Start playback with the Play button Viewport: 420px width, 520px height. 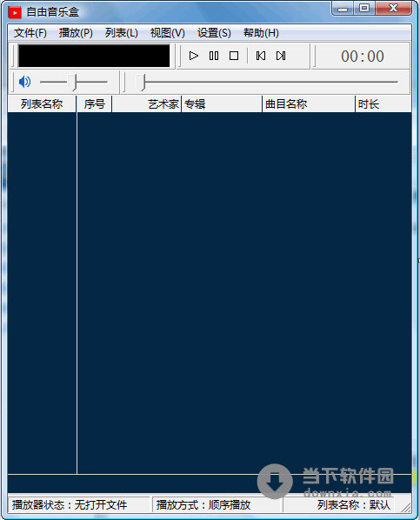tap(194, 56)
